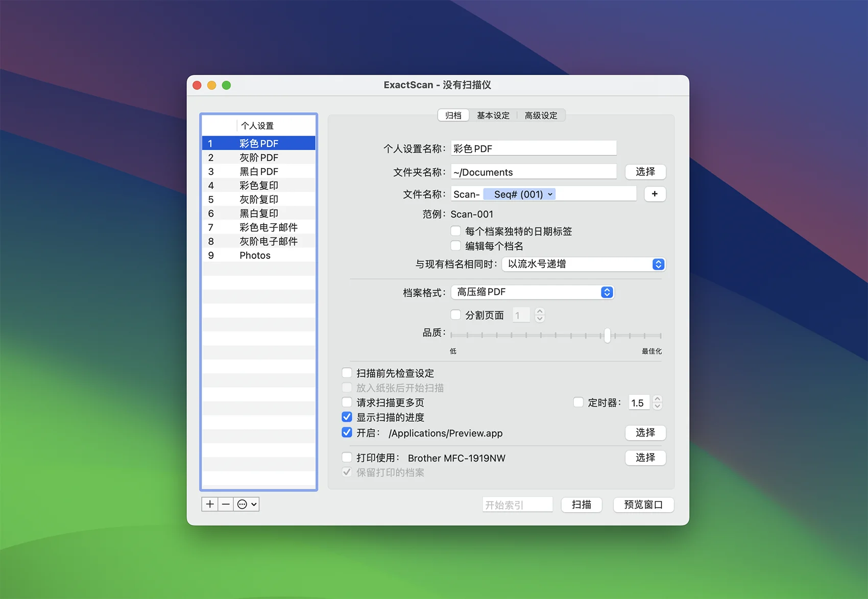Enable 扫描前先检查设定 checkbox
Viewport: 868px width, 599px height.
(347, 373)
